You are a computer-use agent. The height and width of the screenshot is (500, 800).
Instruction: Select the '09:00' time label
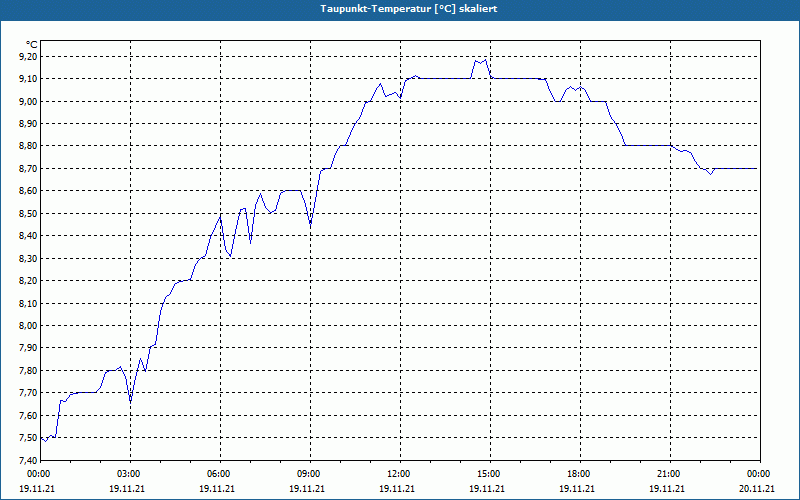point(308,474)
